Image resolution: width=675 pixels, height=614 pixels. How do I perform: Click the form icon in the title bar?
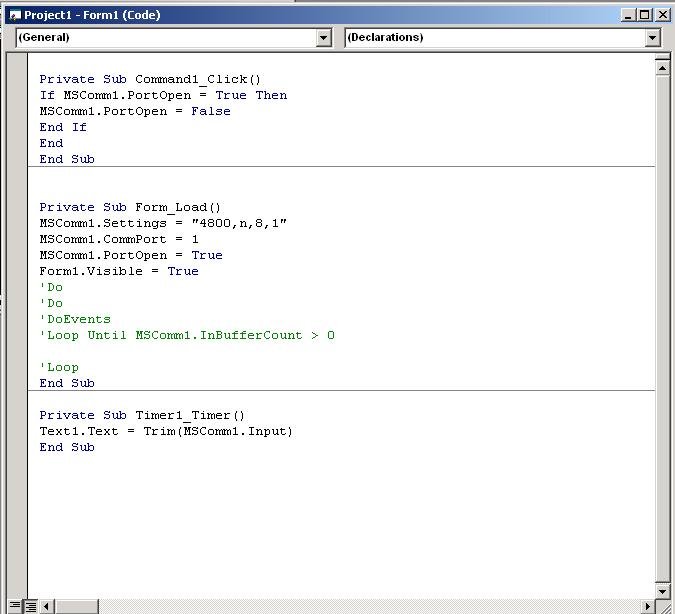(15, 16)
